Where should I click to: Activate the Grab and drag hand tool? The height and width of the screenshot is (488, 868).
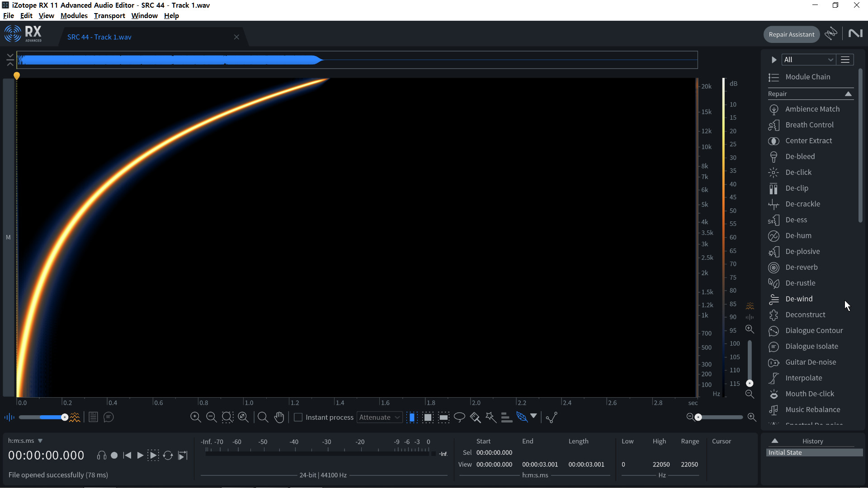pyautogui.click(x=279, y=417)
